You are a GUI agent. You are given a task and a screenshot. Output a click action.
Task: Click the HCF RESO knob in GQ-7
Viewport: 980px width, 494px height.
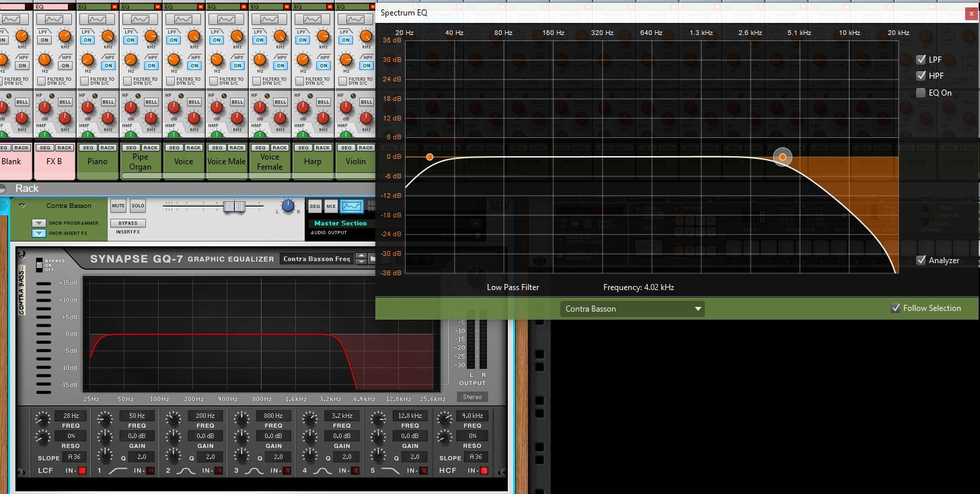click(x=445, y=438)
